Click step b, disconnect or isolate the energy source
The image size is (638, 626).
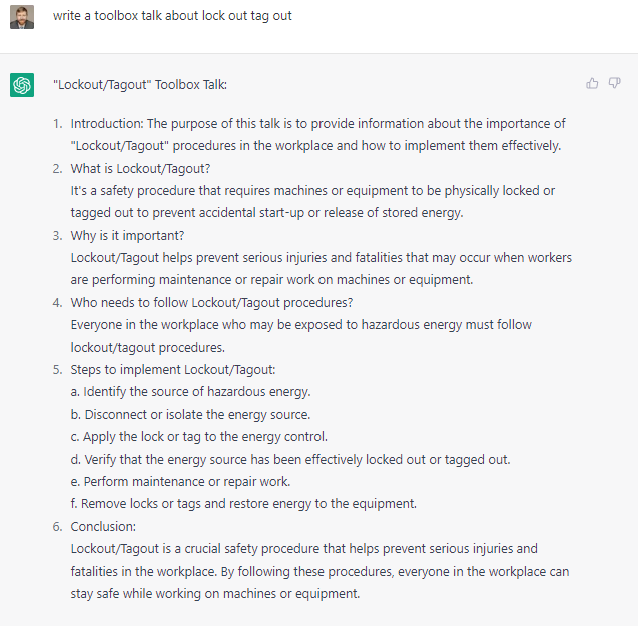coord(190,414)
